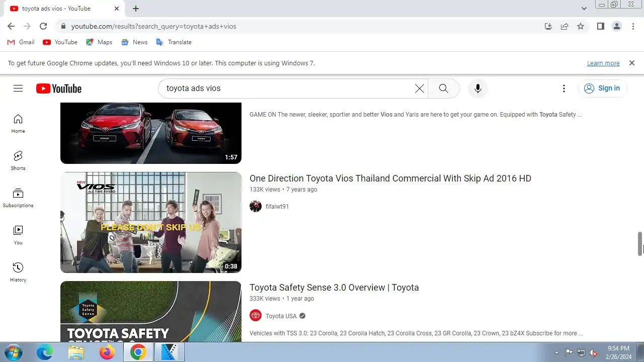Close the toyota ads vios tab

click(117, 9)
